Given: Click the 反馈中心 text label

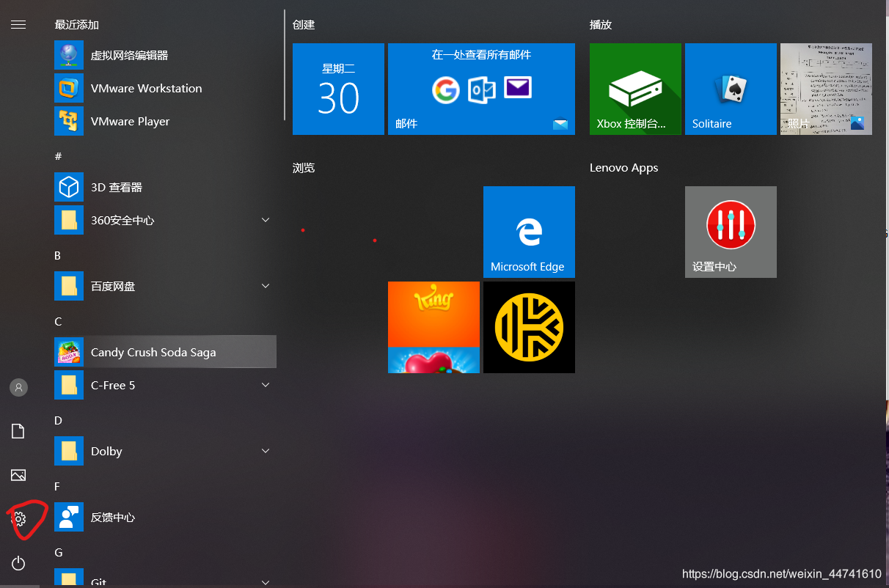Looking at the screenshot, I should click(113, 517).
